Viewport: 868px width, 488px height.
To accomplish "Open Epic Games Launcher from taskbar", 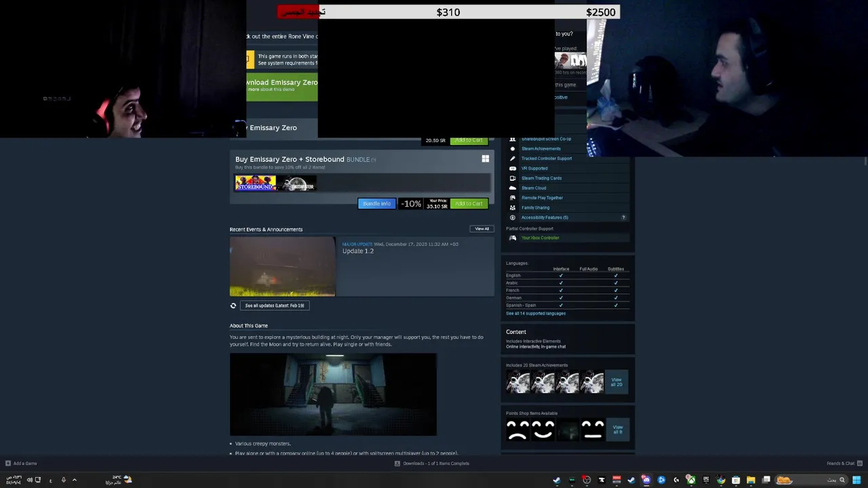I will coord(706,480).
